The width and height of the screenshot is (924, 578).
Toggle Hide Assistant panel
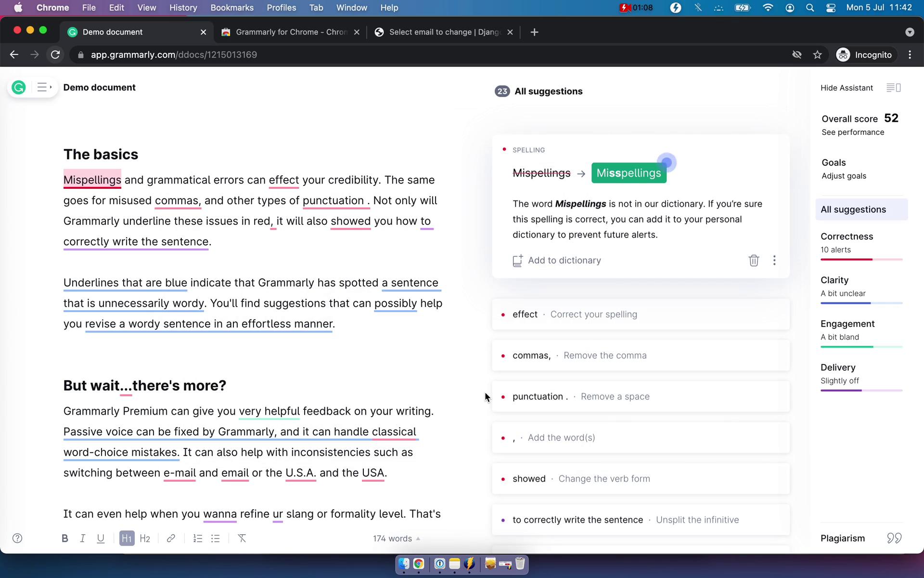[846, 87]
